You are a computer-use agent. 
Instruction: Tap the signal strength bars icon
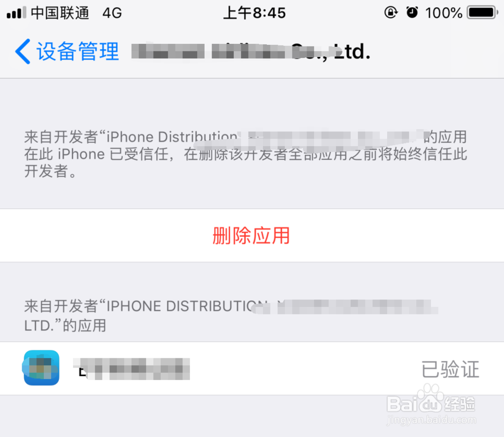[x=17, y=13]
